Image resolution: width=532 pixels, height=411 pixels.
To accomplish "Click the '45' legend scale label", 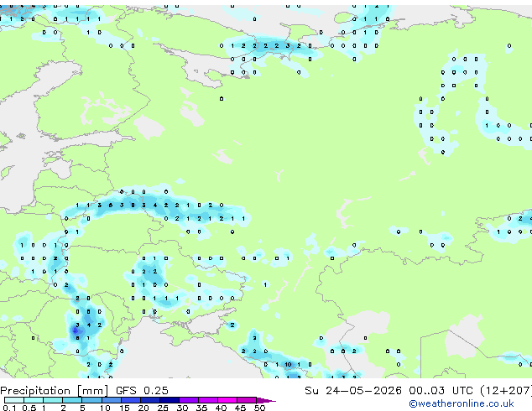I will tap(240, 408).
